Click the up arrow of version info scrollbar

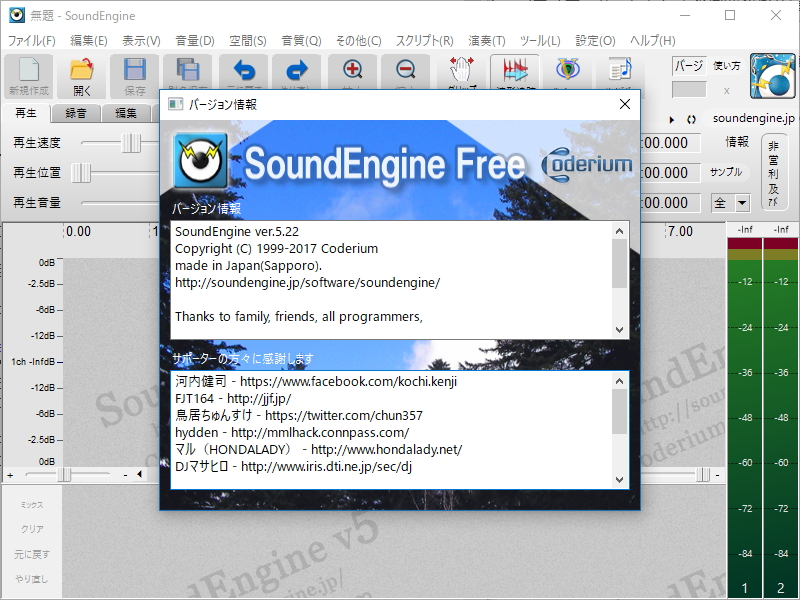tap(620, 232)
